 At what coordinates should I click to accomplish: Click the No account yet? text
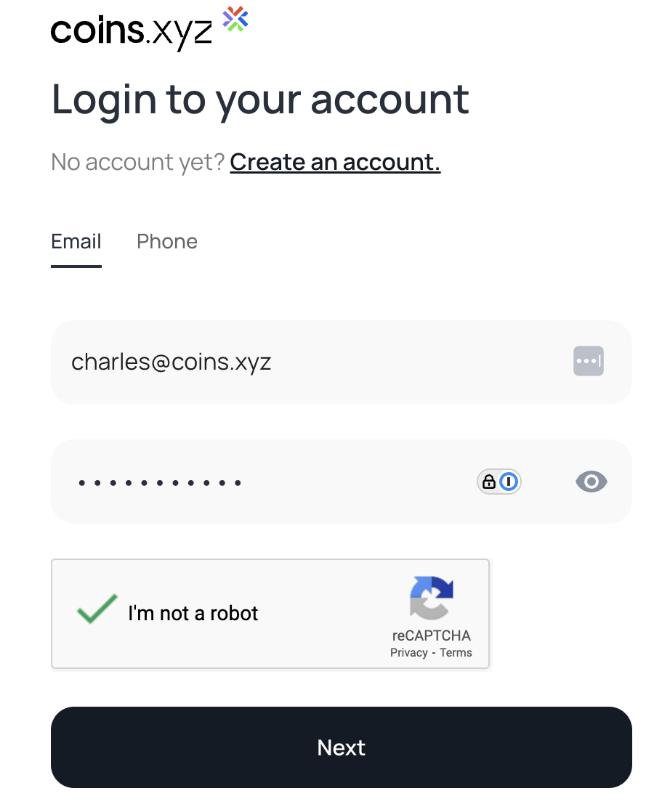138,163
